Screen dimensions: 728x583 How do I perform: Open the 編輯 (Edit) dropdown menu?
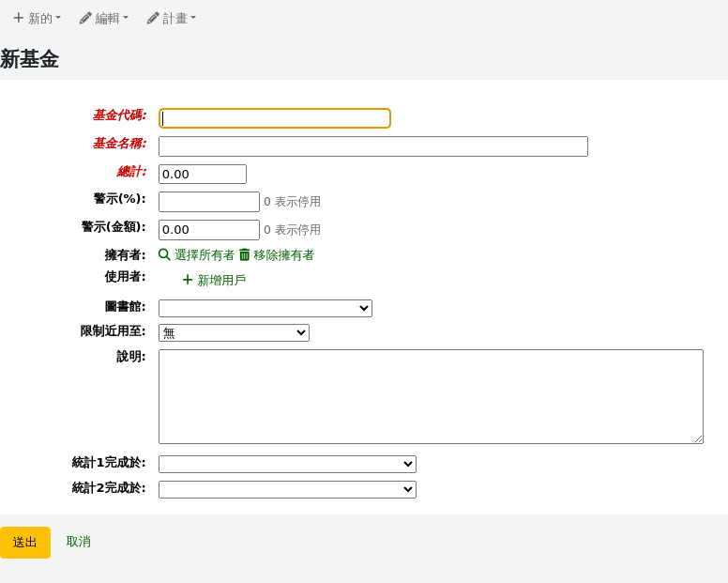104,18
